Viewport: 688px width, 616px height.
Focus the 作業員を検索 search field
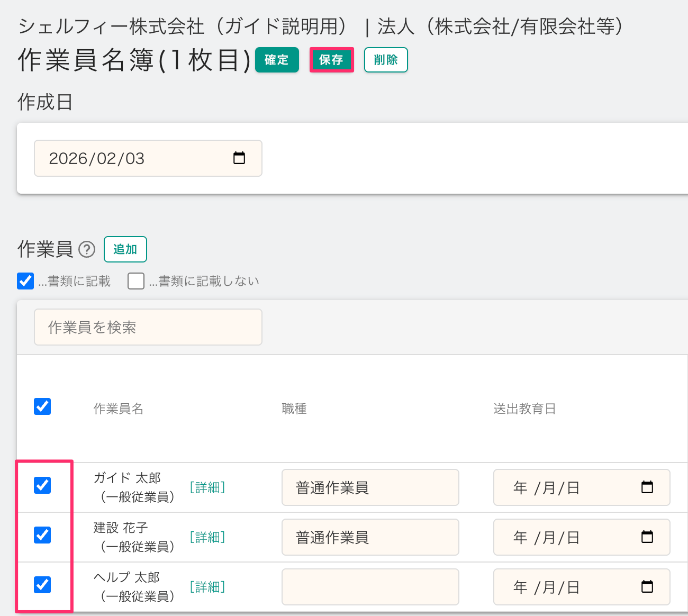[x=148, y=328]
